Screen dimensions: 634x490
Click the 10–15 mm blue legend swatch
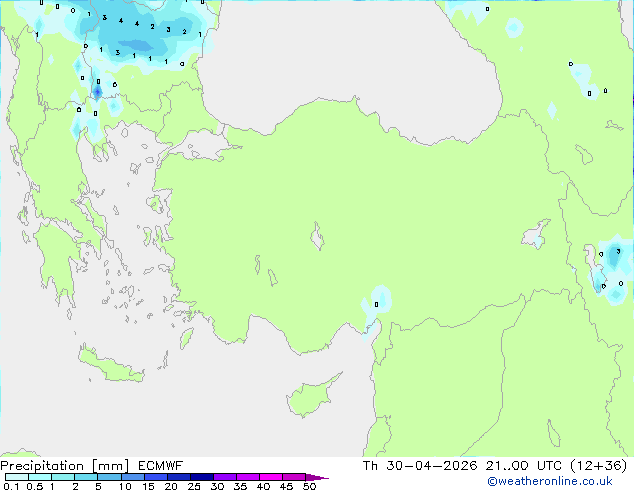point(132,477)
